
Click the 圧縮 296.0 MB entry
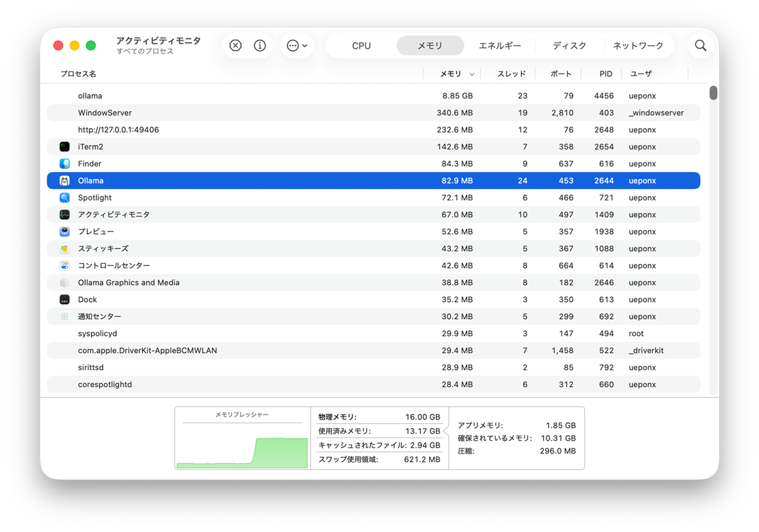click(516, 451)
